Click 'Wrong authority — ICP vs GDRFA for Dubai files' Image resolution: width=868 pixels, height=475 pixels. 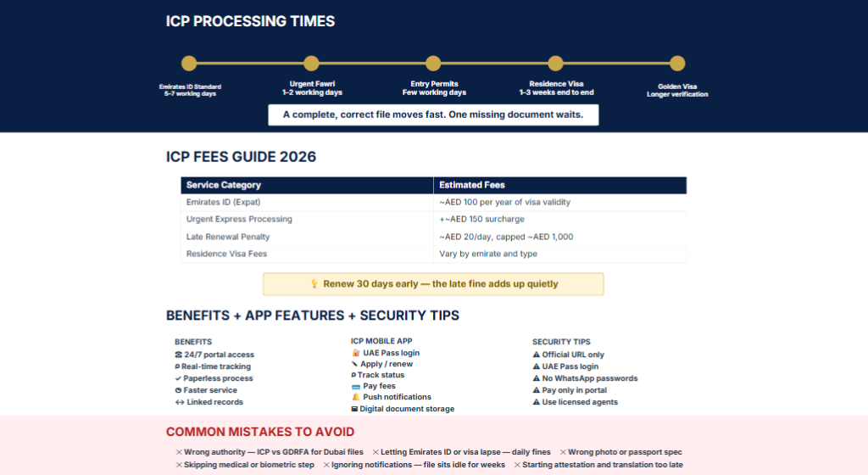274,452
